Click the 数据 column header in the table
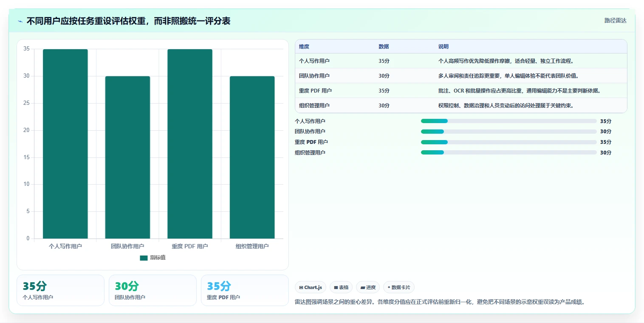The height and width of the screenshot is (323, 644). coord(384,47)
